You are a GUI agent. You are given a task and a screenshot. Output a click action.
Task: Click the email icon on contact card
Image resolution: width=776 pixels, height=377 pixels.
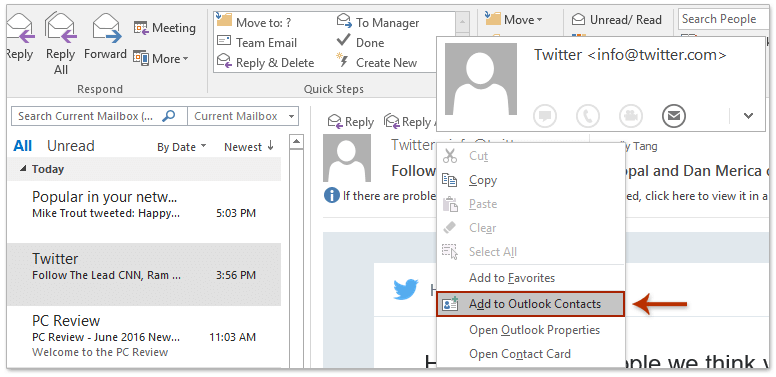tap(674, 116)
